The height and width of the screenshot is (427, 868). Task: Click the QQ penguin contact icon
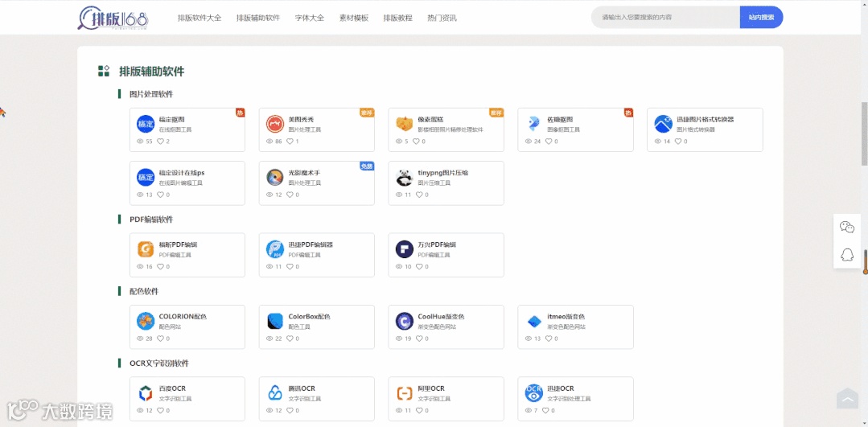coord(847,254)
